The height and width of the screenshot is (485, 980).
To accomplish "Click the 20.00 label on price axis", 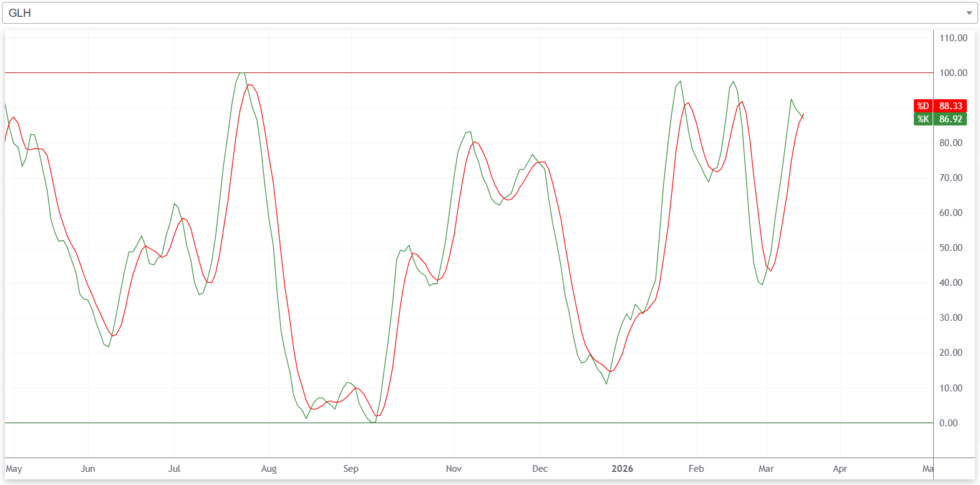I will [951, 353].
